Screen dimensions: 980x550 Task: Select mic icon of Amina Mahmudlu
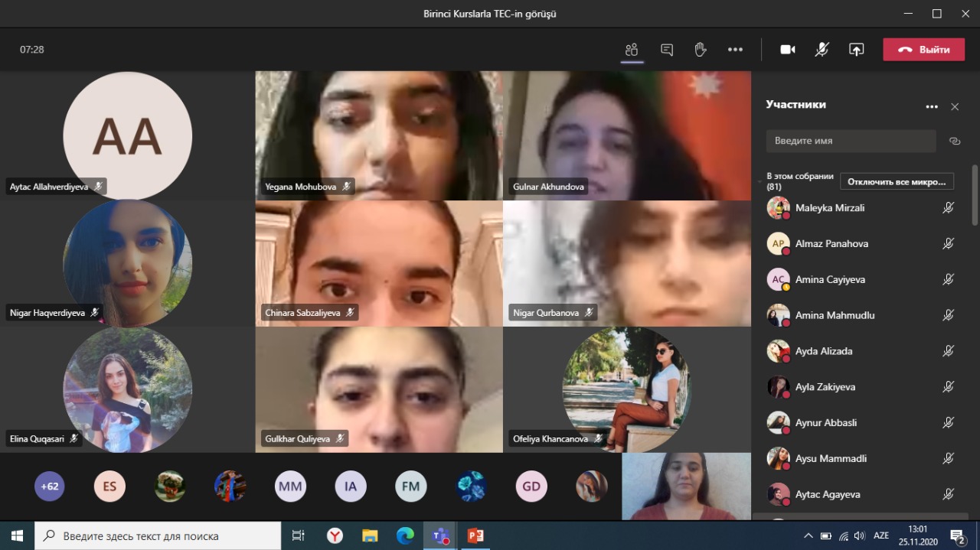[948, 315]
